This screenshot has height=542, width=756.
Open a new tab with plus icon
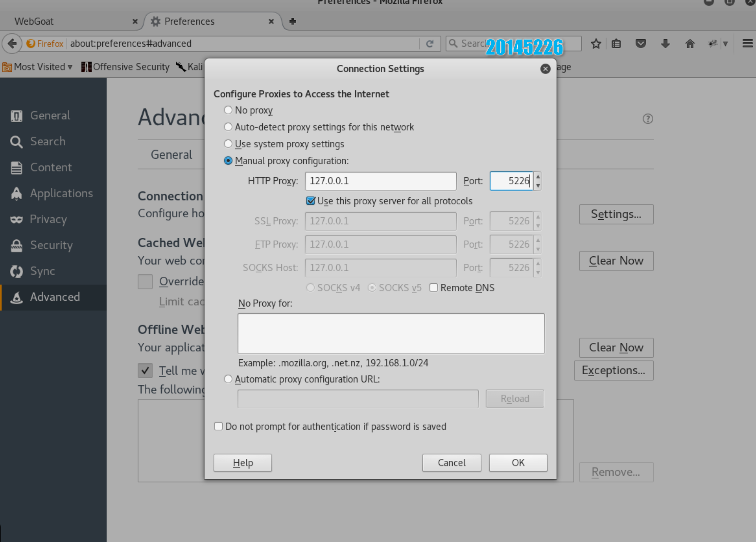coord(293,21)
